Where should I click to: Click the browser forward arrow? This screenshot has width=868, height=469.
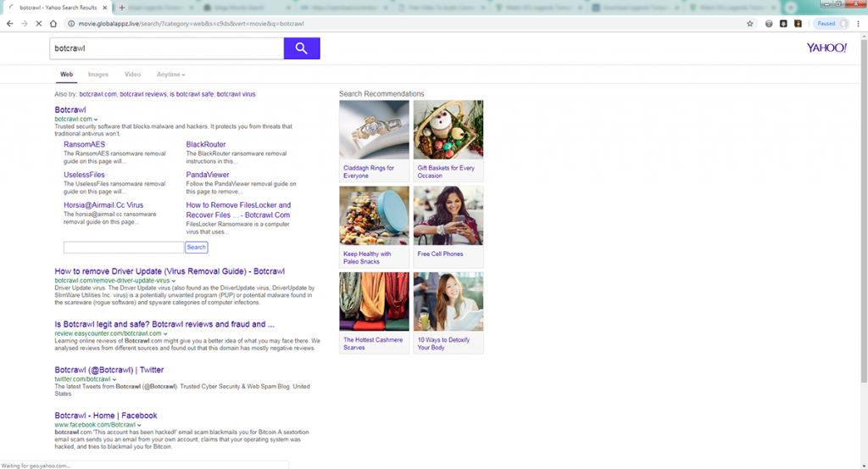(x=24, y=24)
